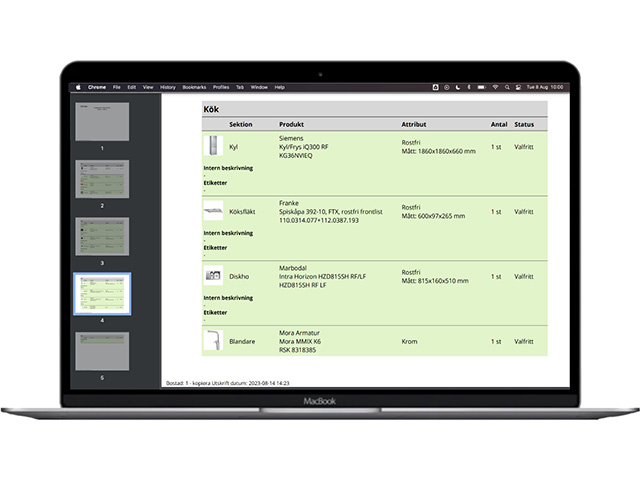Select page 3 thumbnail
Screen dimensions: 640x480
coord(102,236)
